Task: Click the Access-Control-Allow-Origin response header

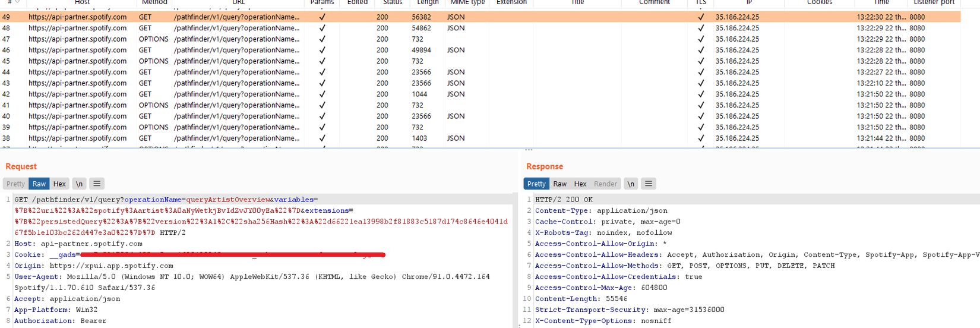Action: pos(601,244)
